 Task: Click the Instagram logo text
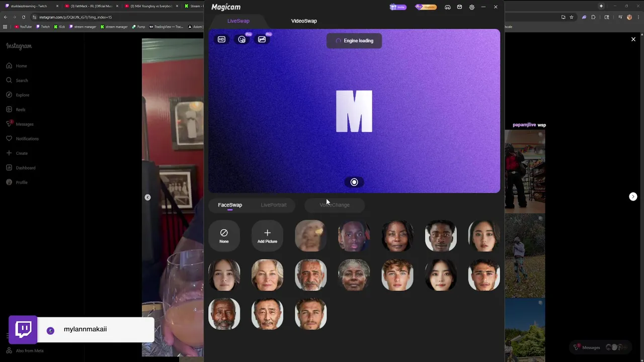click(19, 46)
